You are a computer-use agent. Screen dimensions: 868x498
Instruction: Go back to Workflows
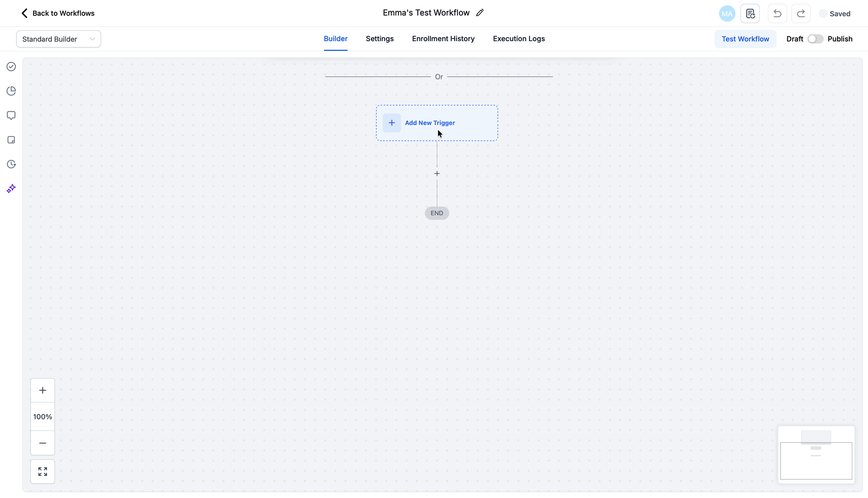click(57, 13)
